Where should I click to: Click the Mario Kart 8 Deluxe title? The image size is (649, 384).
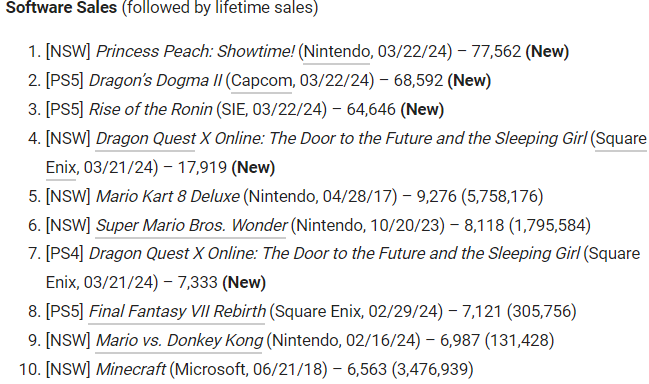coord(167,197)
